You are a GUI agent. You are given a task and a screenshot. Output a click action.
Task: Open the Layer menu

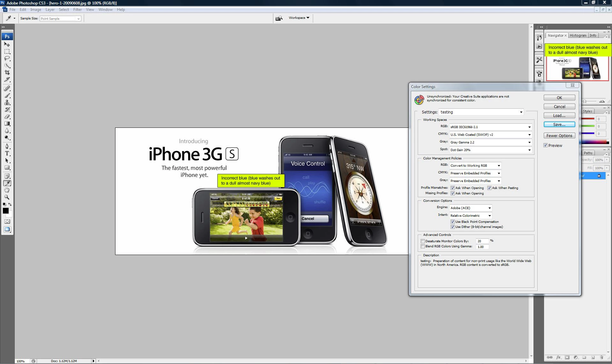[x=50, y=10]
